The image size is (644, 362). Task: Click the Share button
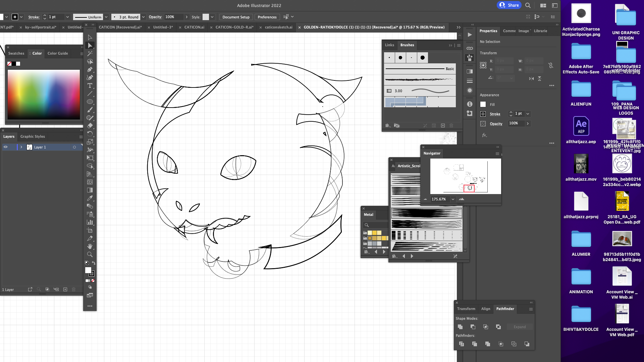point(509,5)
